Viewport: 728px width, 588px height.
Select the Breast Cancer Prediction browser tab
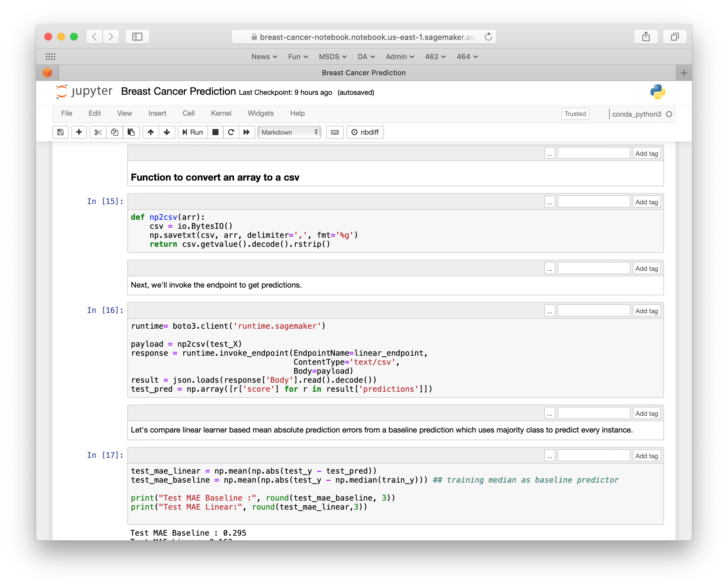[x=364, y=73]
